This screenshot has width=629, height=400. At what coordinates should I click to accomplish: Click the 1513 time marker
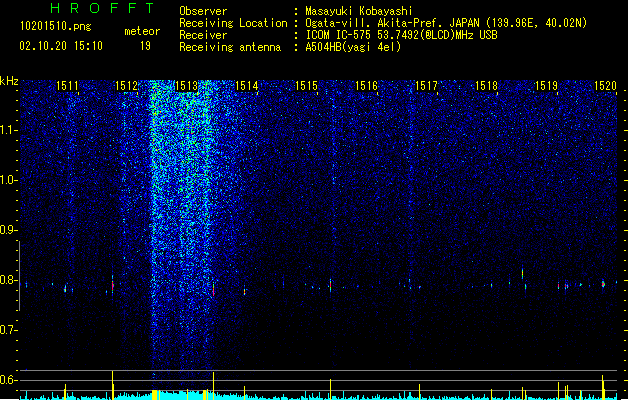(187, 86)
